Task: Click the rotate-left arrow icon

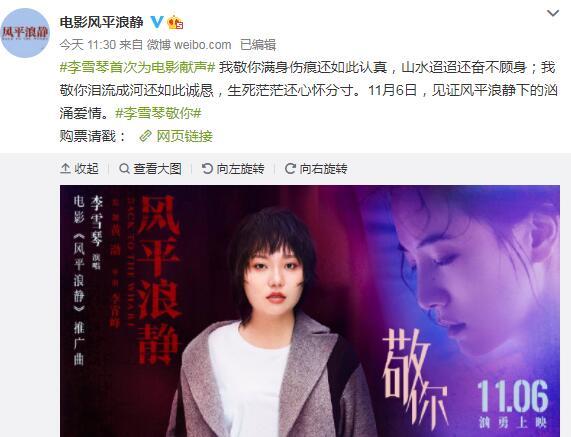Action: coord(207,169)
